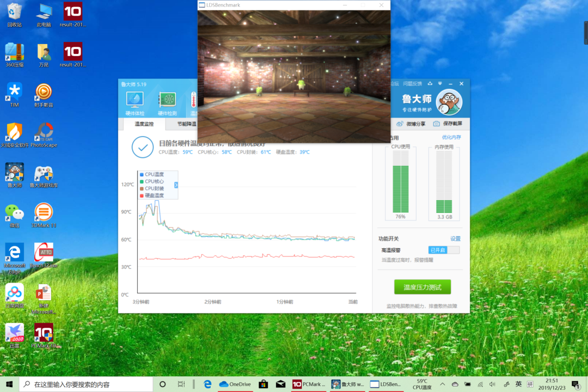Click the Lu Master mascot avatar
The width and height of the screenshot is (588, 392).
(x=449, y=102)
